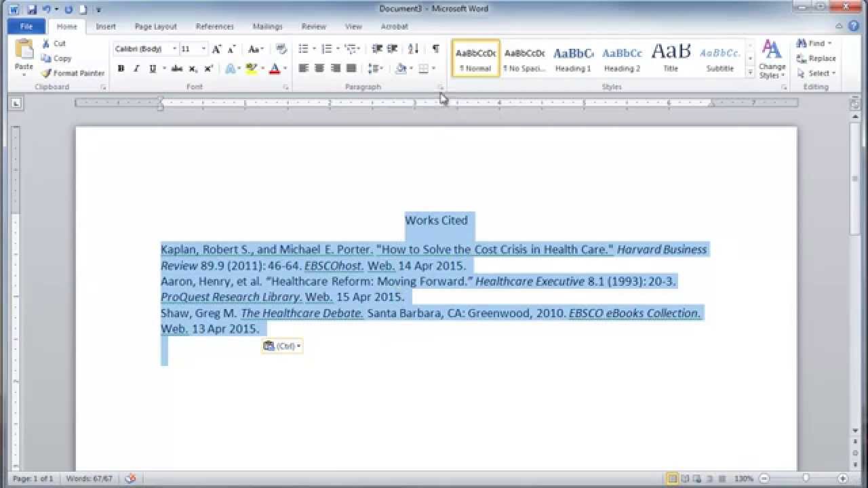The height and width of the screenshot is (488, 868).
Task: Open the Paste Options (Ctrl) smart tag
Action: 281,346
